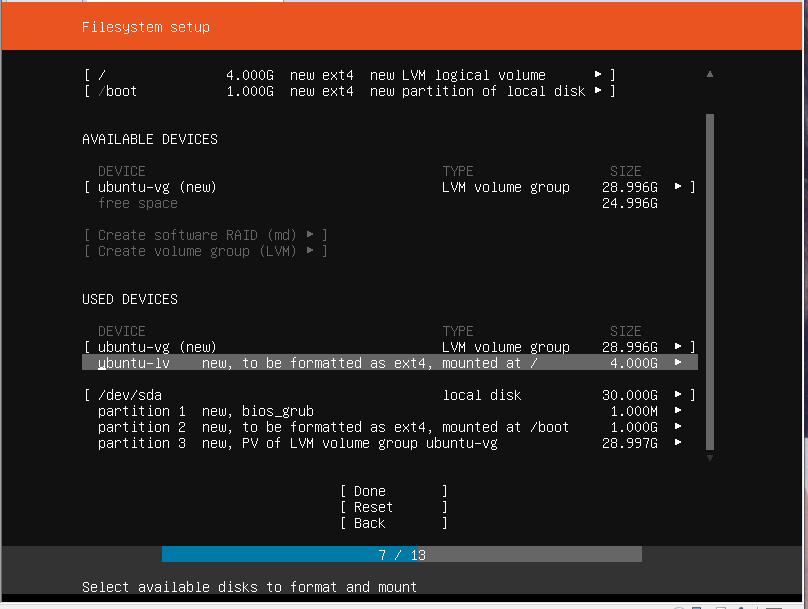Click the 7 / 13 progress bar
The height and width of the screenshot is (609, 808).
[x=402, y=555]
